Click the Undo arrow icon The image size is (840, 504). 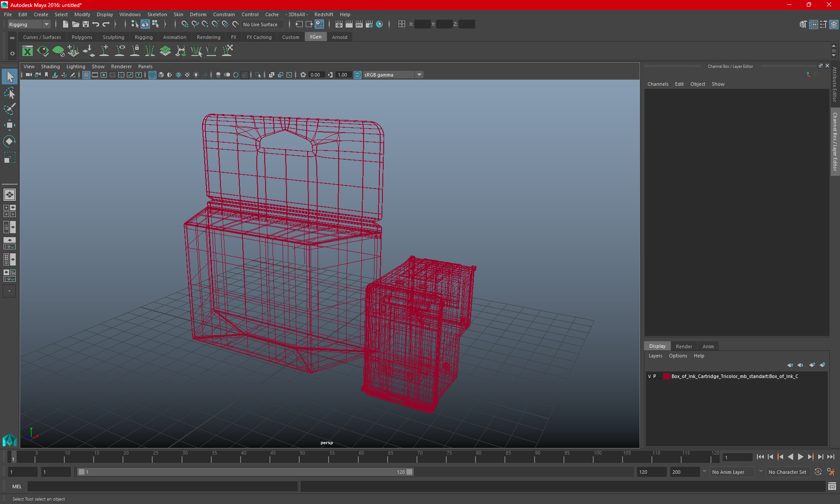click(96, 24)
